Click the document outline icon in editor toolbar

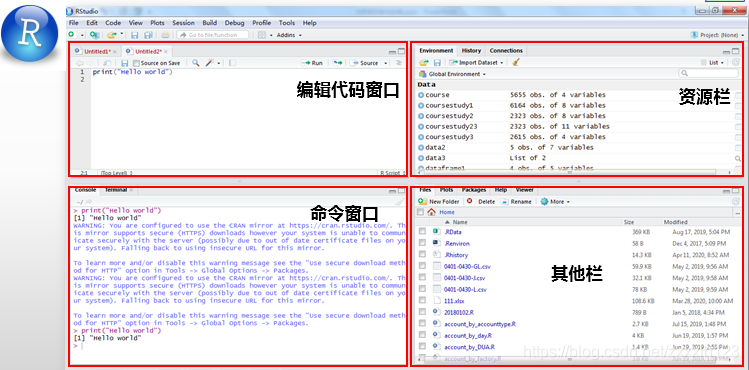(x=399, y=63)
